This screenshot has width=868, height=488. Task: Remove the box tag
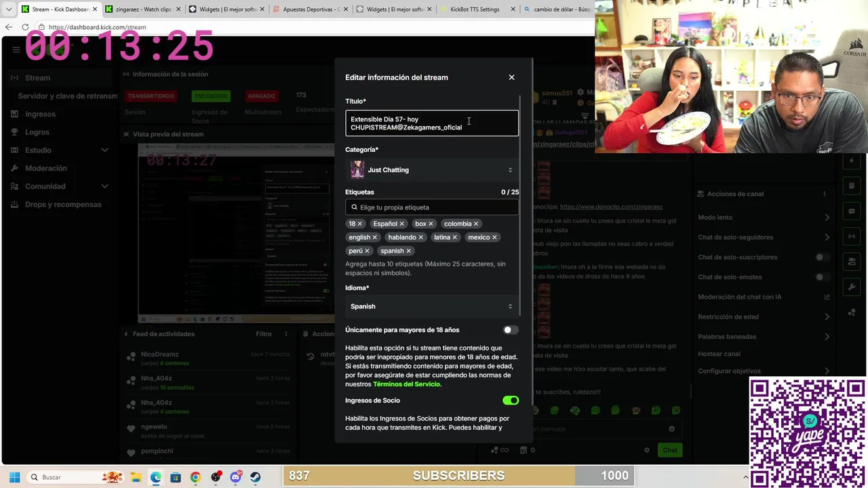point(431,224)
